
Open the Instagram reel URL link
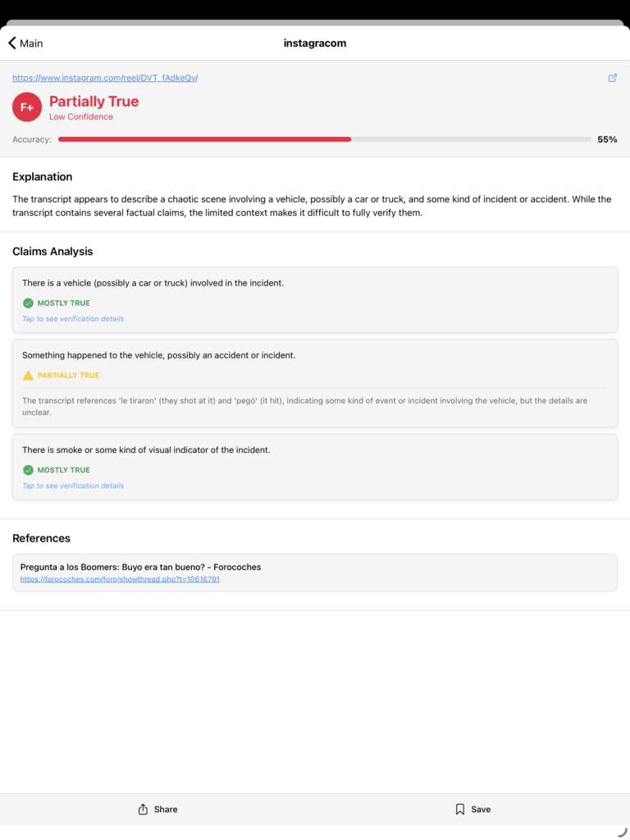(x=105, y=78)
